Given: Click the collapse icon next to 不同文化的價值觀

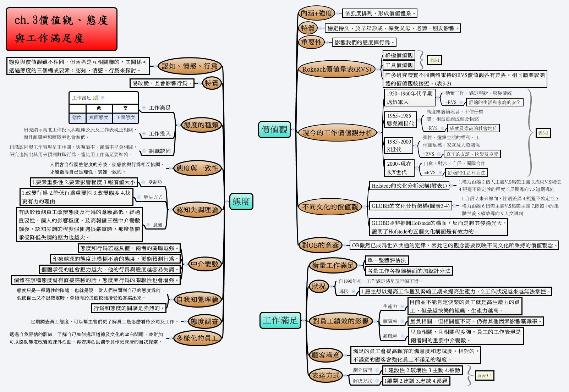Looking at the screenshot, I should pos(365,207).
